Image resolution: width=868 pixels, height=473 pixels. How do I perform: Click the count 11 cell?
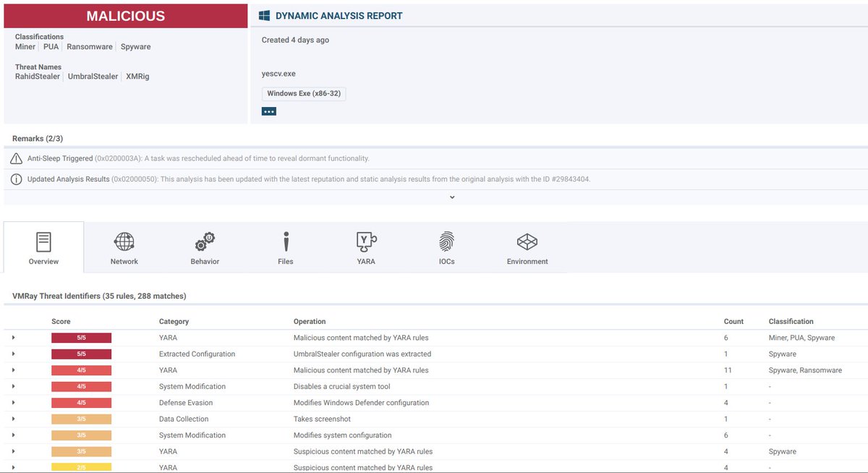(728, 370)
